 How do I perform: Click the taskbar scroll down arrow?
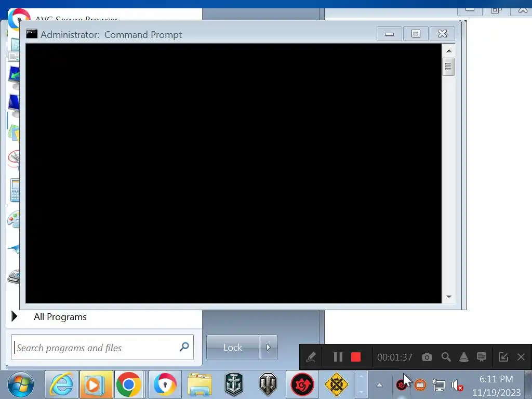tap(361, 392)
